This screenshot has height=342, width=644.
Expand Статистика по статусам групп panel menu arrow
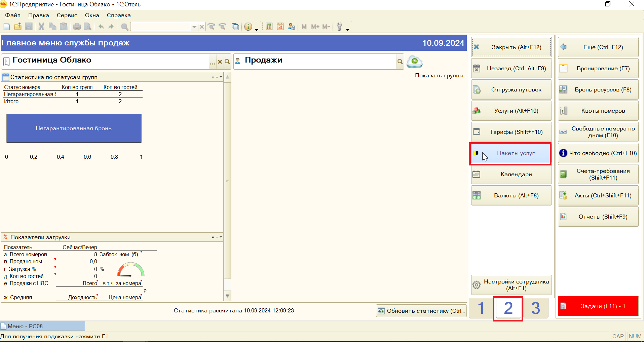[x=221, y=77]
